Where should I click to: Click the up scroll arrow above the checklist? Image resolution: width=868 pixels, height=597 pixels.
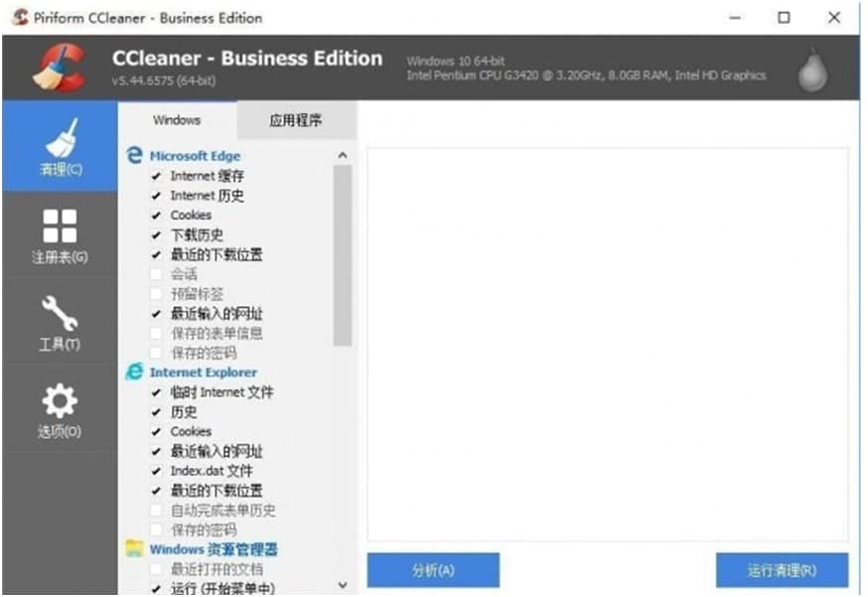click(342, 155)
